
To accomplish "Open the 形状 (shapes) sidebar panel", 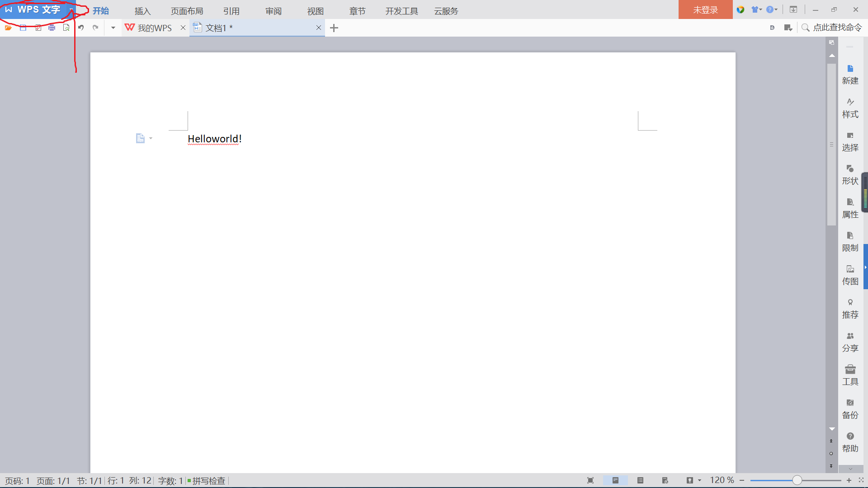I will pyautogui.click(x=850, y=175).
